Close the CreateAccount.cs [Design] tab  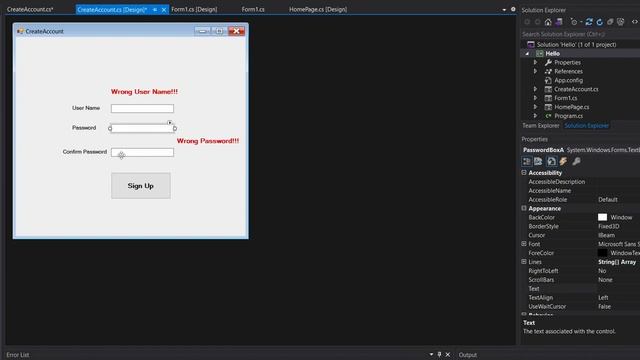(x=164, y=9)
